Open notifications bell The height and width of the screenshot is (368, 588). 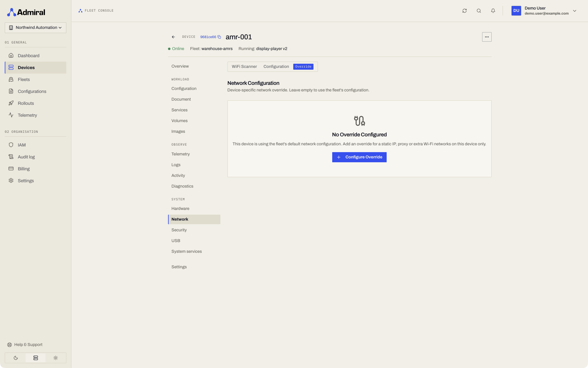coord(493,11)
